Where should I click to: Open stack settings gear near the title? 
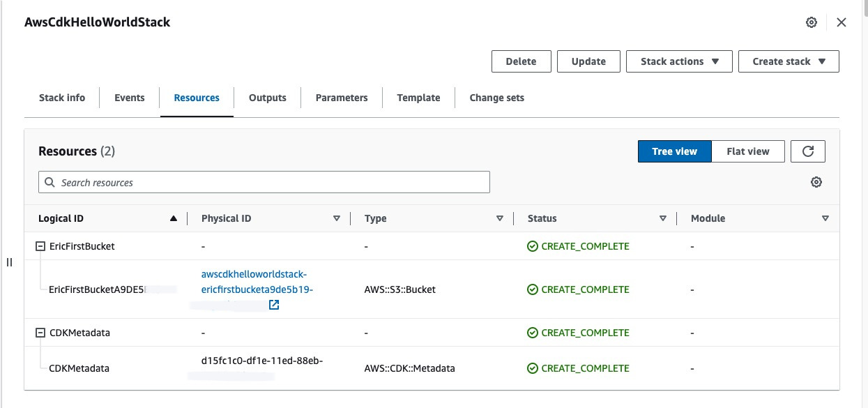pos(812,22)
